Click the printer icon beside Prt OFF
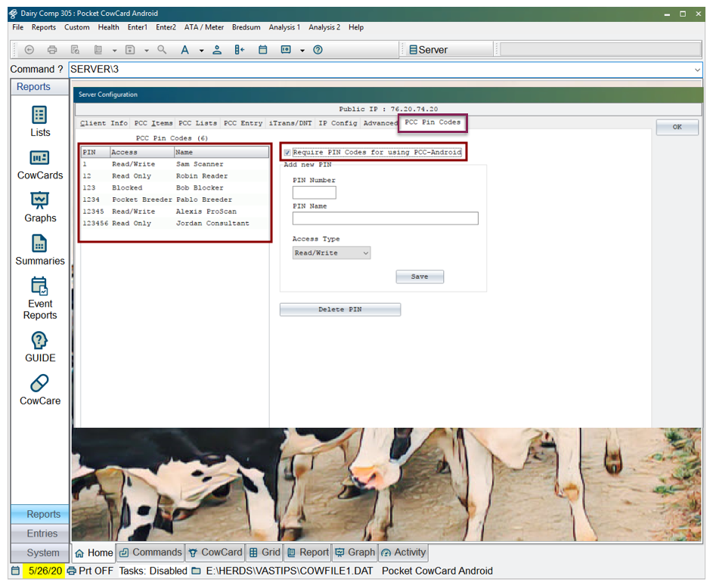Viewport: 710px width, 588px height. tap(72, 571)
